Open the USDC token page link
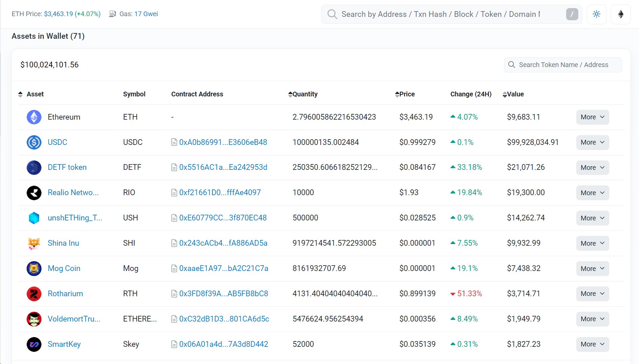The width and height of the screenshot is (639, 364). [x=57, y=142]
